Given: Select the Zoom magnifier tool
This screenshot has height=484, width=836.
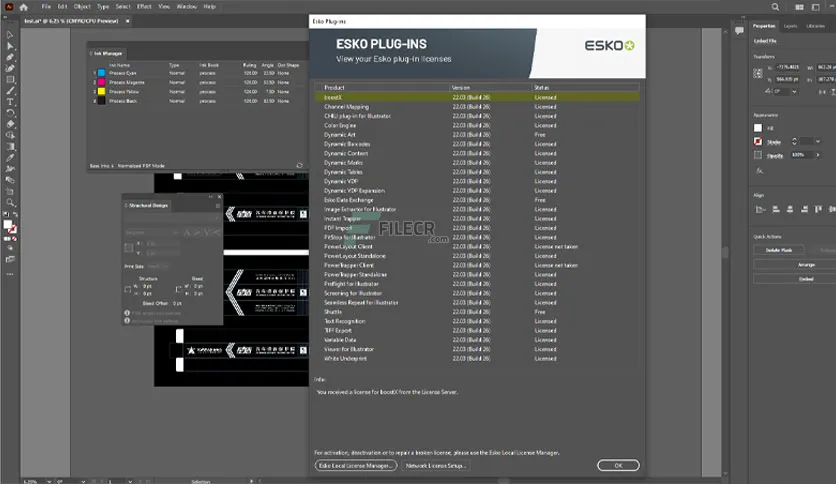Looking at the screenshot, I should (10, 203).
